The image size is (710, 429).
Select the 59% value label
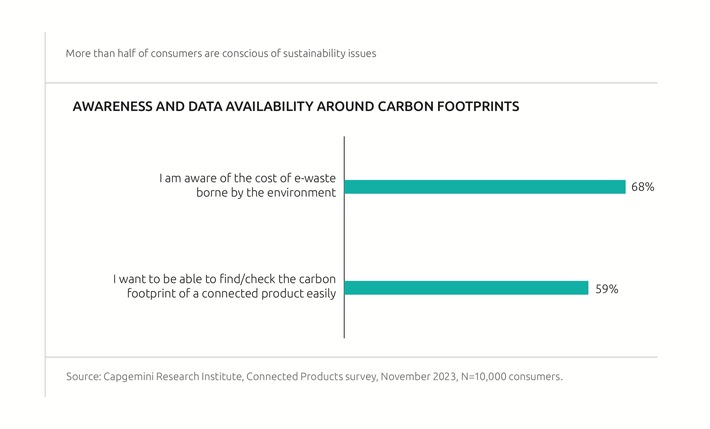coord(607,289)
